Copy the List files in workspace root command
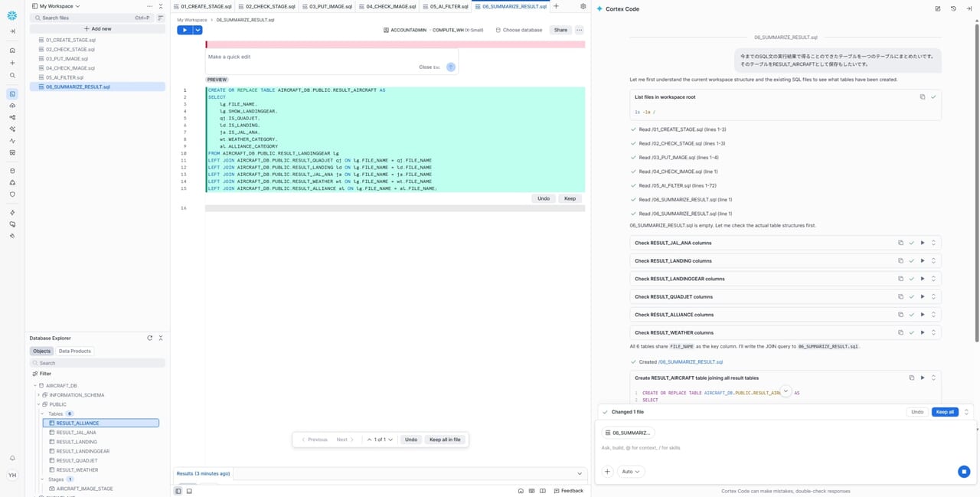Image resolution: width=980 pixels, height=497 pixels. (x=922, y=97)
